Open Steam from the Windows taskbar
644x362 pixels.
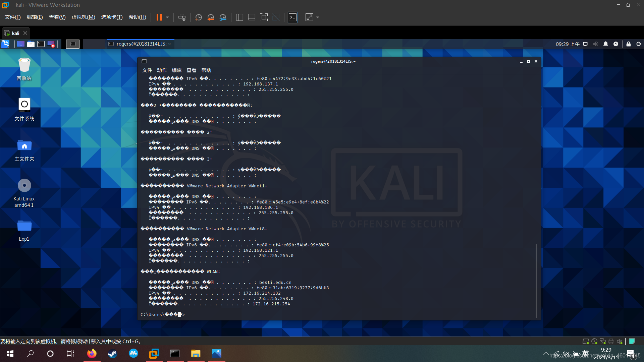112,354
